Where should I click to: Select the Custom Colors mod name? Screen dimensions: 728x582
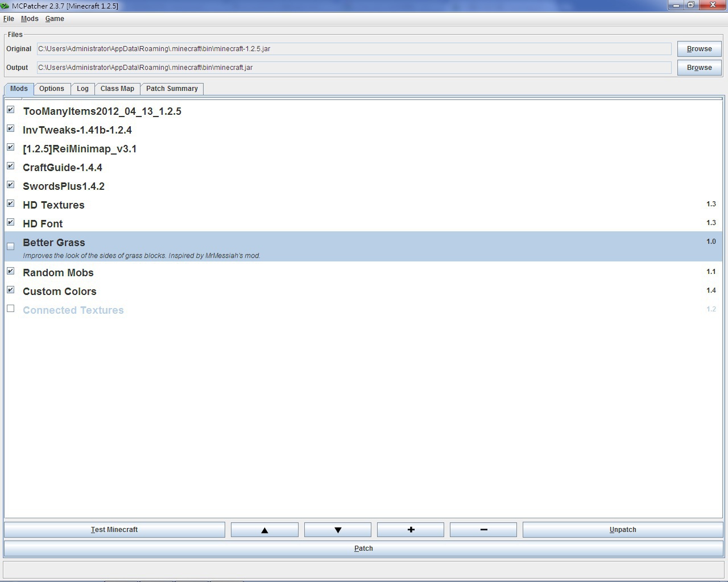[x=60, y=292]
